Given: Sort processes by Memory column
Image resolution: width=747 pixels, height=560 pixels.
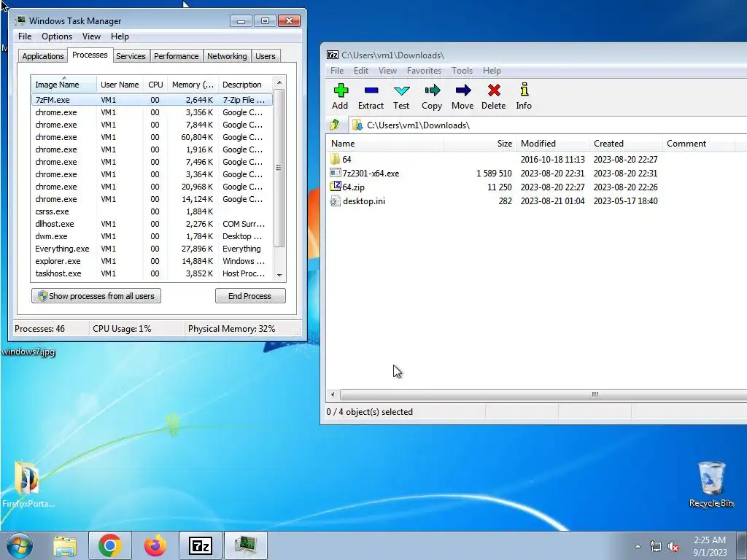Looking at the screenshot, I should click(193, 85).
